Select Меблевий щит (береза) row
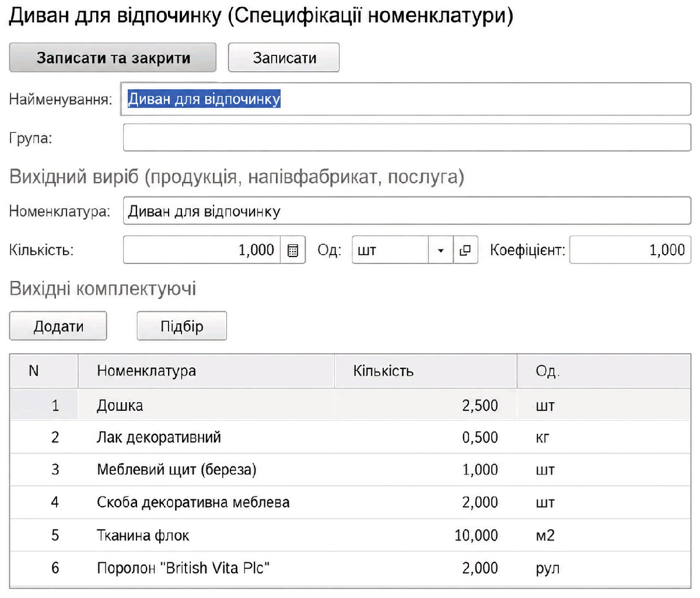This screenshot has width=700, height=598. click(350, 470)
